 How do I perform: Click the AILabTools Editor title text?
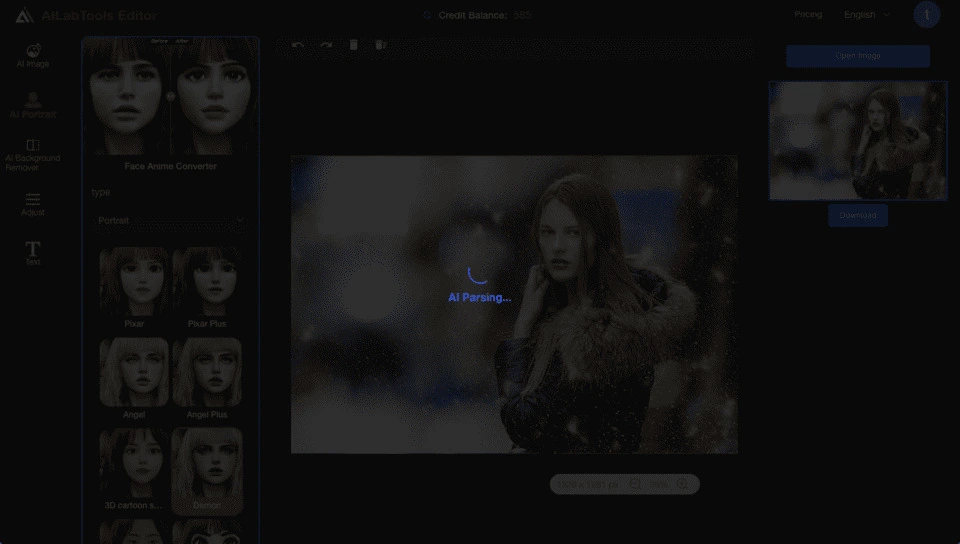99,15
